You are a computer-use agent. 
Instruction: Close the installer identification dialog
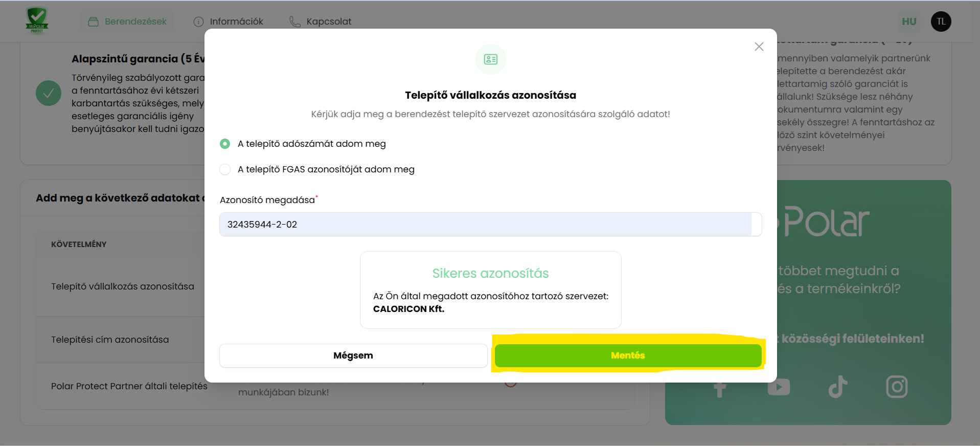click(759, 47)
